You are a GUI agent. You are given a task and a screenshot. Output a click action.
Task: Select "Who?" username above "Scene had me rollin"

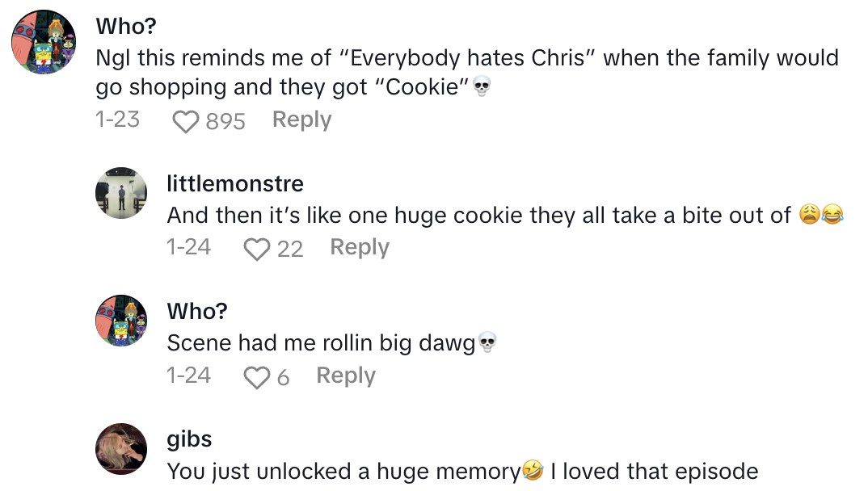[198, 311]
